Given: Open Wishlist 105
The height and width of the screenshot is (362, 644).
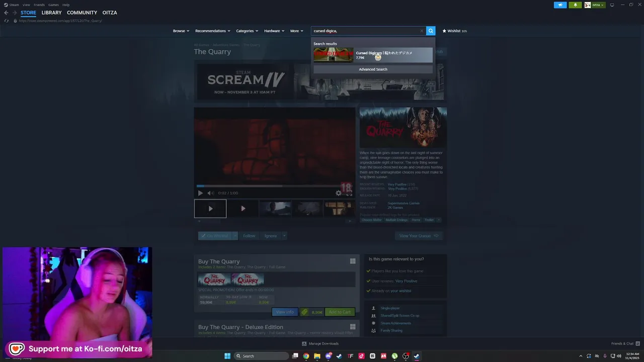Looking at the screenshot, I should pos(454,31).
